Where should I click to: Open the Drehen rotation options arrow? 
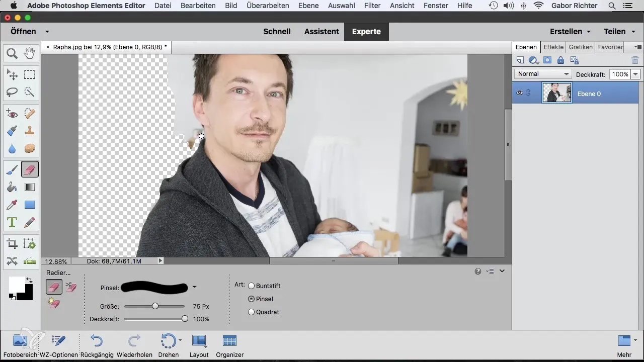tap(180, 340)
